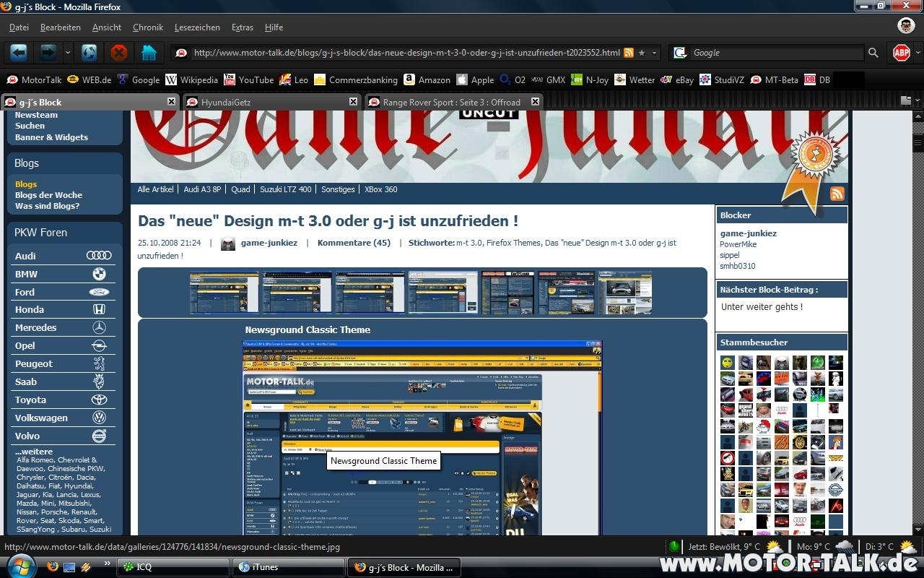Click weather status 'Jetzt: Bewölkt, 9° C'
The width and height of the screenshot is (924, 578).
click(724, 547)
